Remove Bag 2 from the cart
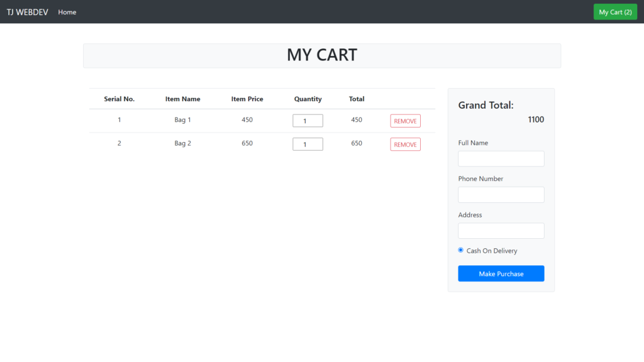644x362 pixels. tap(405, 145)
